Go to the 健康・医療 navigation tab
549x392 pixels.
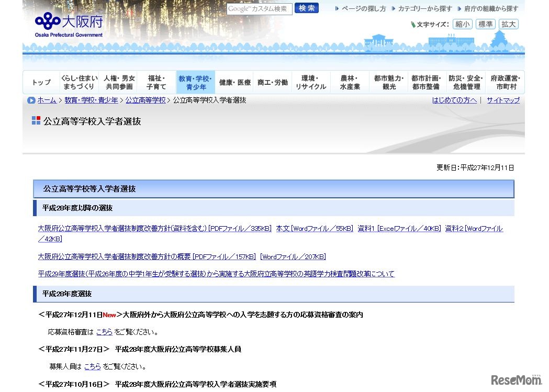(234, 82)
